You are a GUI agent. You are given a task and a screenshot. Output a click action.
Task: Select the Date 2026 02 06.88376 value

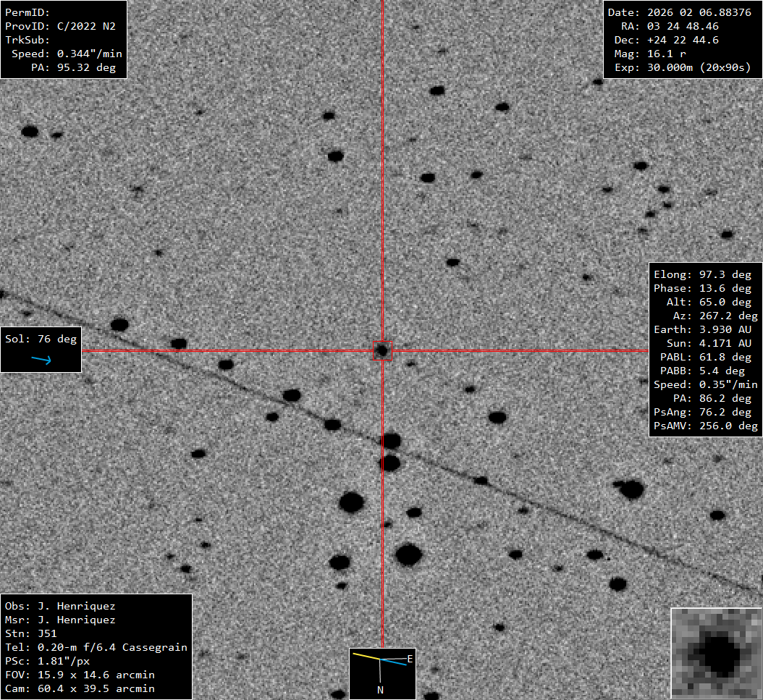(679, 12)
